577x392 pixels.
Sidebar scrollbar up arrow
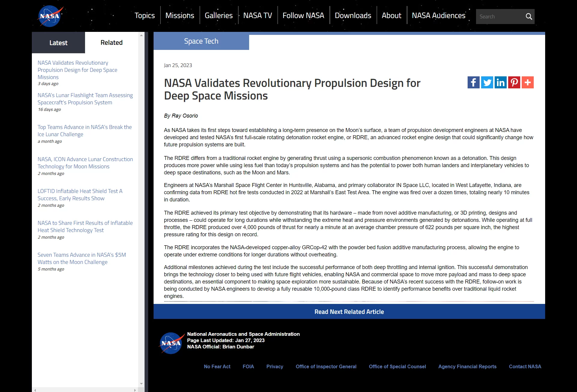141,35
